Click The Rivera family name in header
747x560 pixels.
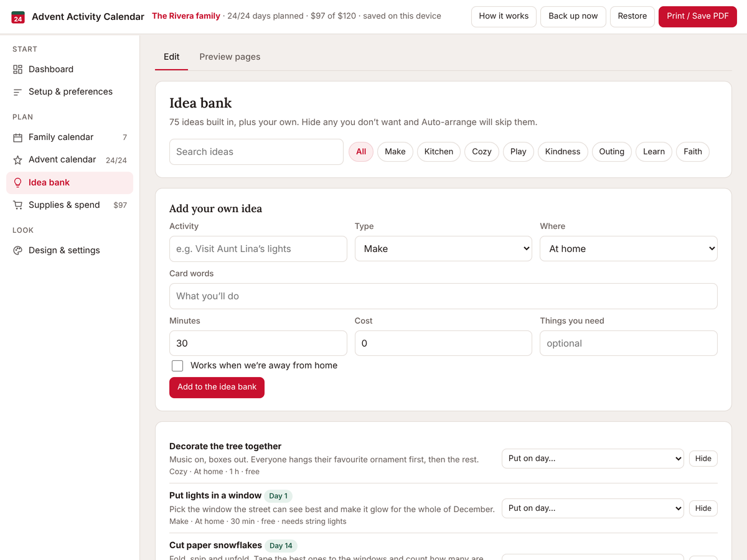186,16
